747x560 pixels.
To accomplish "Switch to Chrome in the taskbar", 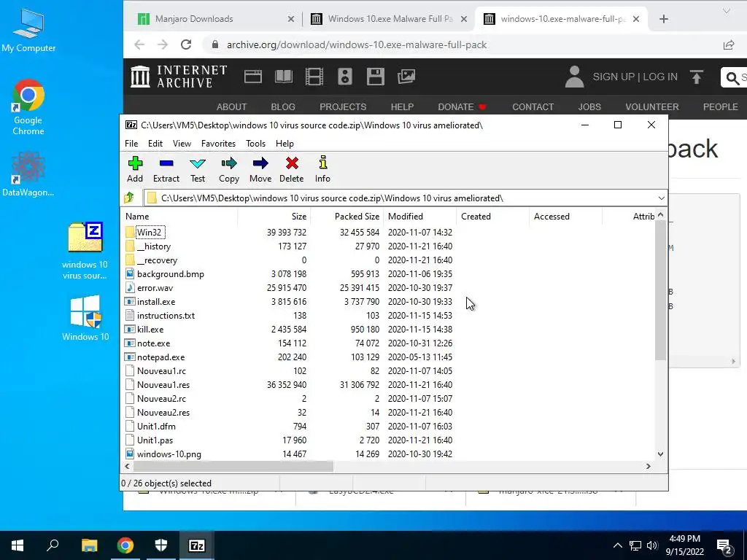I will pyautogui.click(x=125, y=545).
